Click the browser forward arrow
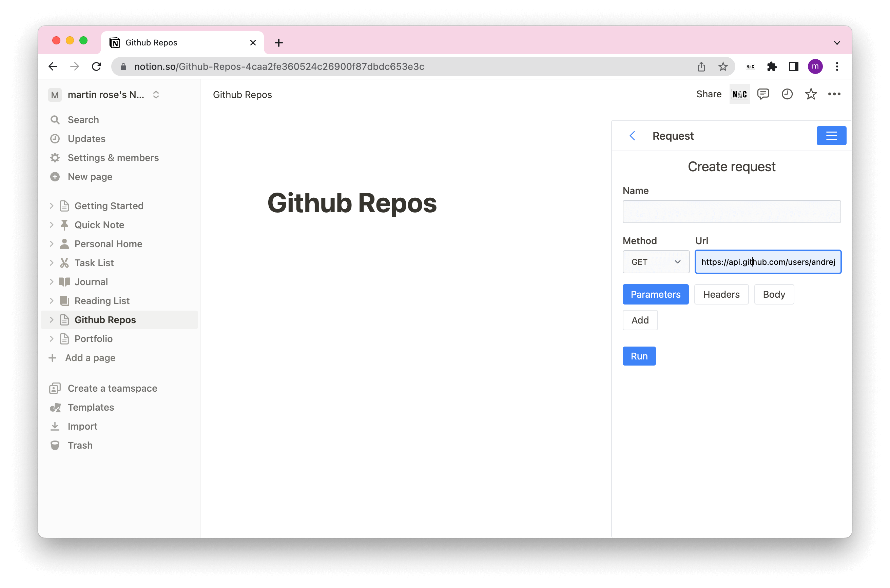This screenshot has width=890, height=588. (75, 66)
